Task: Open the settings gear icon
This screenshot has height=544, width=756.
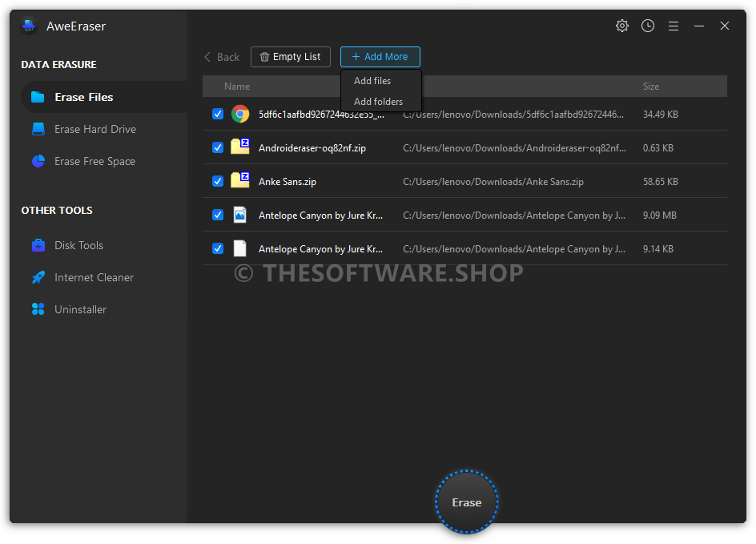Action: [x=622, y=26]
